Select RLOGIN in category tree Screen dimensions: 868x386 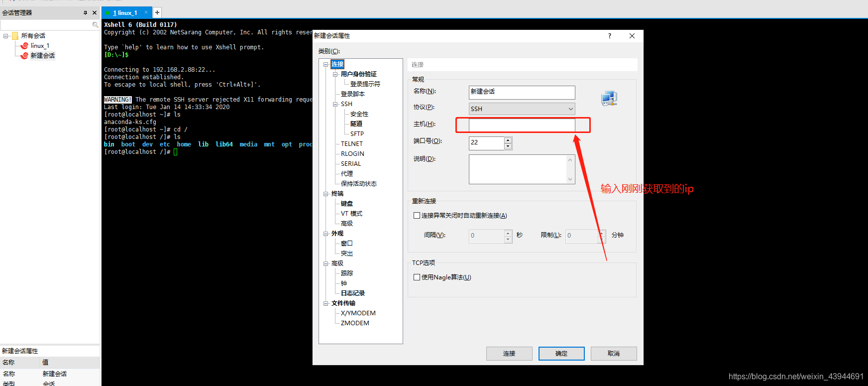click(352, 154)
